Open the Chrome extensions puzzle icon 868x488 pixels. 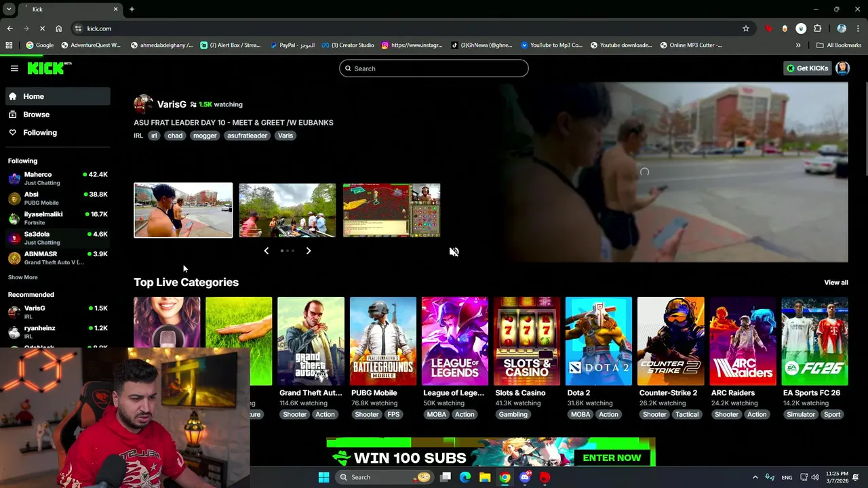[817, 28]
